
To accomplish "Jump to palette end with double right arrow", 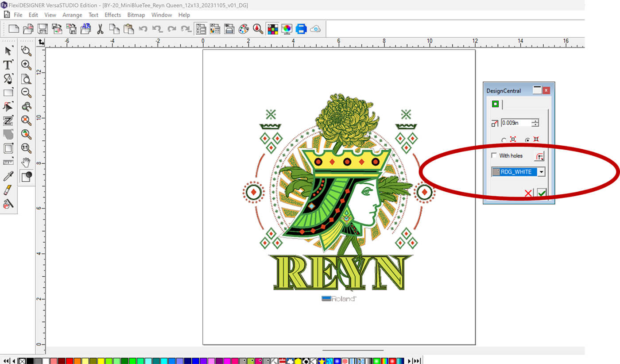I will [x=416, y=361].
